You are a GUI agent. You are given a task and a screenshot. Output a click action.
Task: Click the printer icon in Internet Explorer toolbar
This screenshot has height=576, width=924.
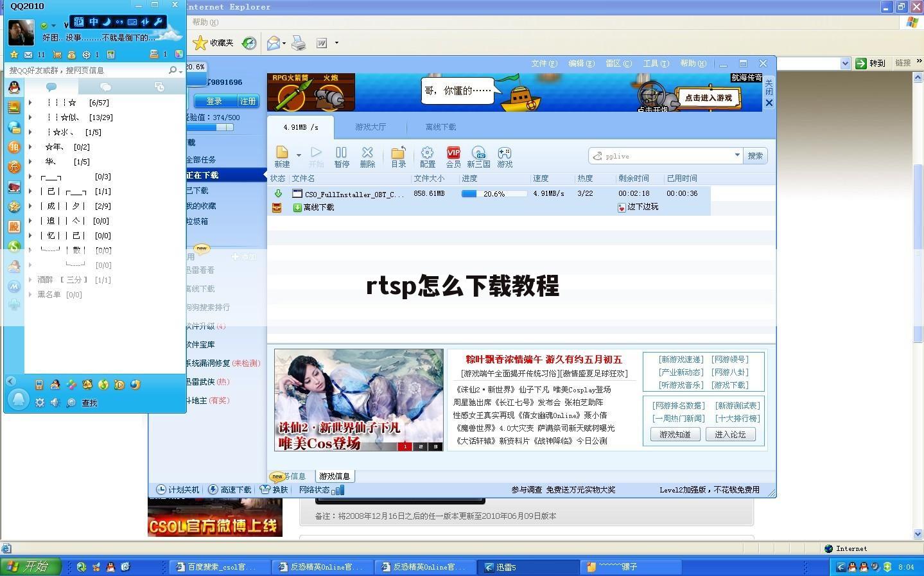[299, 43]
